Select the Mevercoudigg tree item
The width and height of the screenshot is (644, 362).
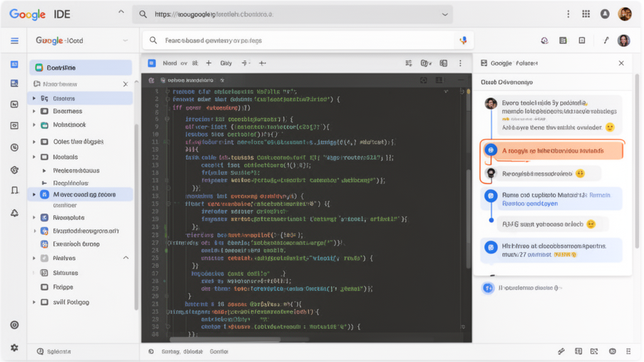point(81,195)
